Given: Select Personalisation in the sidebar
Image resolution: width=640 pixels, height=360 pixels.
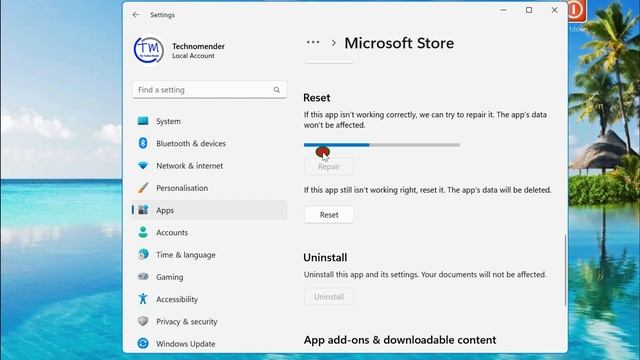Looking at the screenshot, I should pyautogui.click(x=209, y=188).
